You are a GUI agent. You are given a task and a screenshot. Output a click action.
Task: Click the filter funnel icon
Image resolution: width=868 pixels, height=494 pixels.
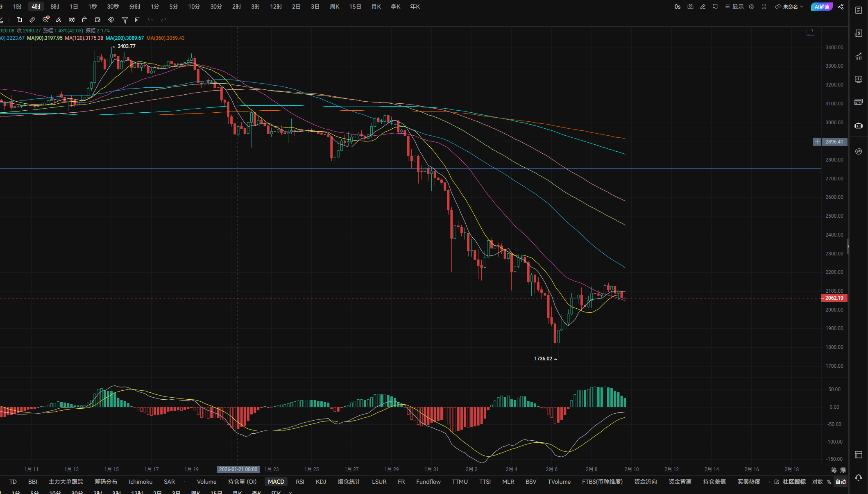tap(125, 20)
